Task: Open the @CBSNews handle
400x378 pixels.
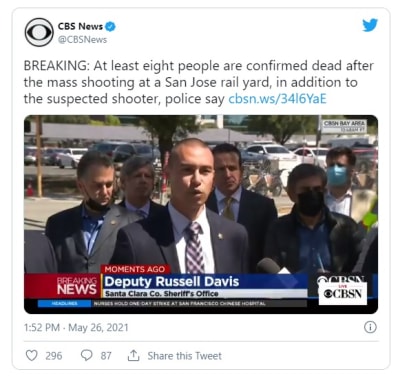Action: point(82,40)
